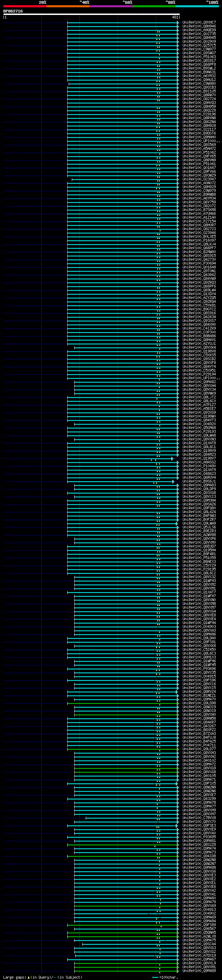Select label UniRef100_A5AH72
This screenshot has width=222, height=980.
[199, 148]
